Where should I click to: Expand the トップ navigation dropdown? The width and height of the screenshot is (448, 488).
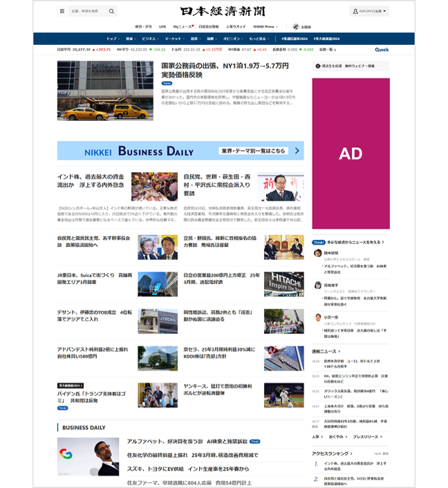tap(113, 39)
